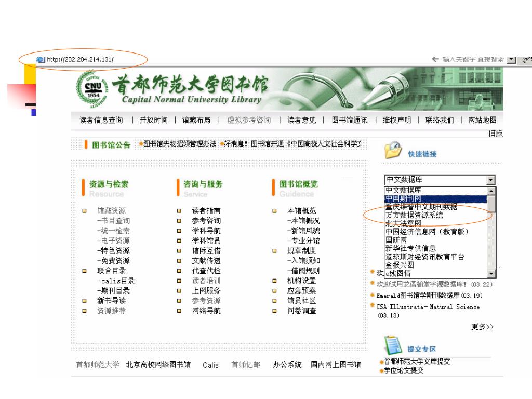532x399 pixels.
Task: Open Emerald图书馆学期刊数据库 news item
Action: click(429, 296)
